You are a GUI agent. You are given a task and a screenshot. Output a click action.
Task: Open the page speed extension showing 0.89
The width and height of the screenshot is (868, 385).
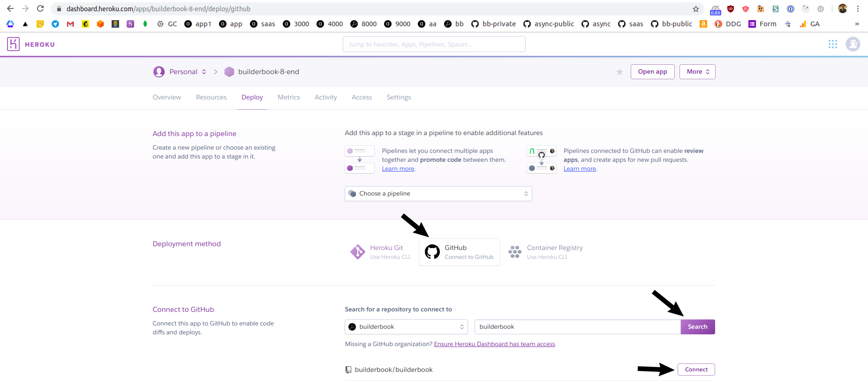(x=716, y=9)
